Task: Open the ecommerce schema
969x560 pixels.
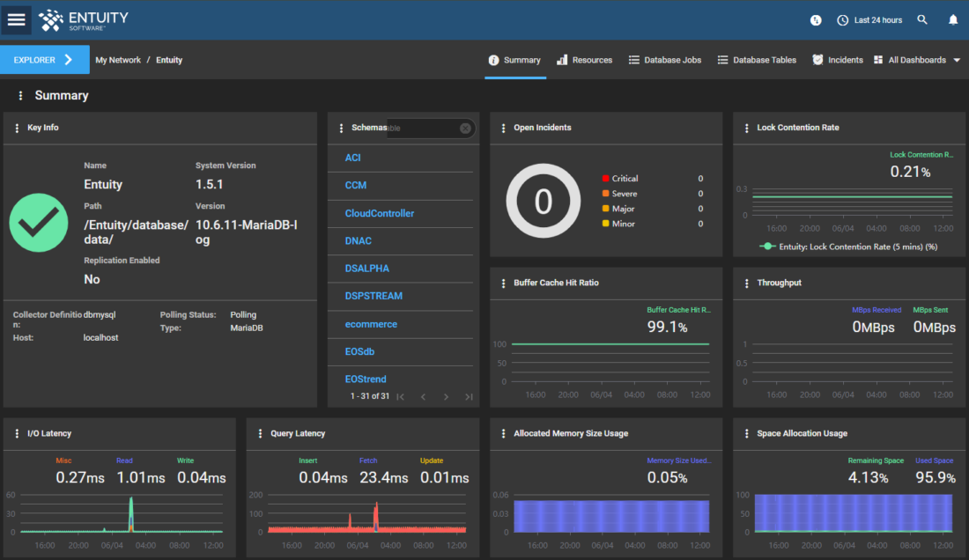Action: (x=371, y=323)
